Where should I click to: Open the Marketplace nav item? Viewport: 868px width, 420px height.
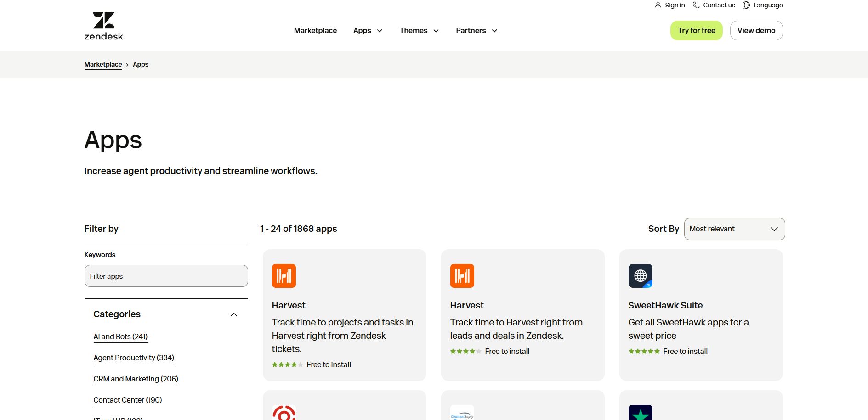(315, 30)
